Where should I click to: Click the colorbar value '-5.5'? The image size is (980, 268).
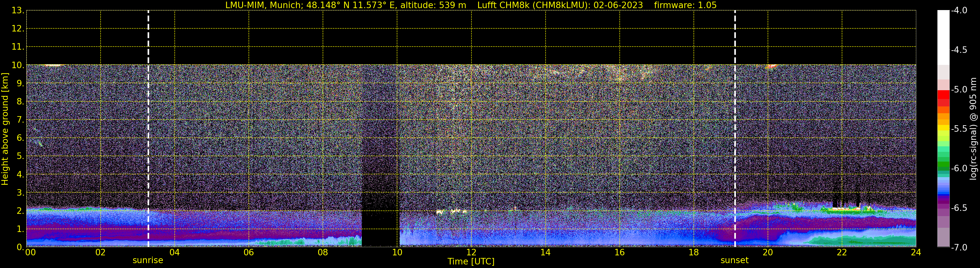[x=959, y=129]
